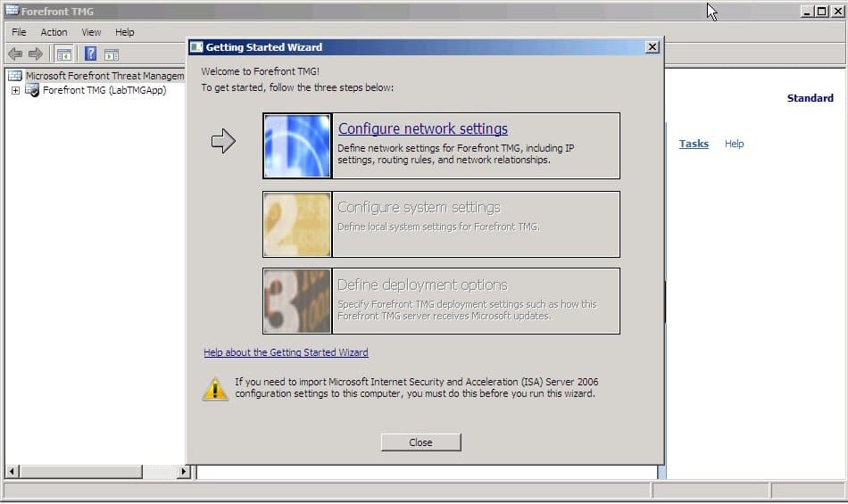Close the Getting Started Wizard with X
Viewport: 848px width, 504px height.
pos(653,47)
